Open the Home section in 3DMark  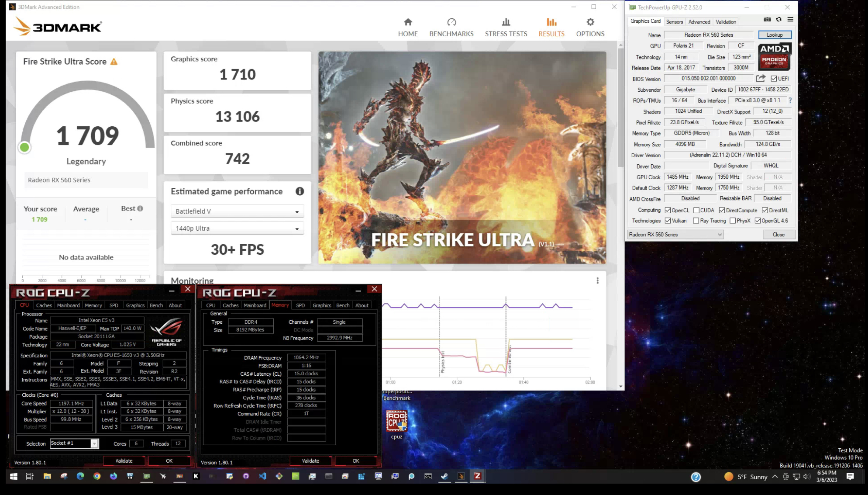click(x=407, y=27)
